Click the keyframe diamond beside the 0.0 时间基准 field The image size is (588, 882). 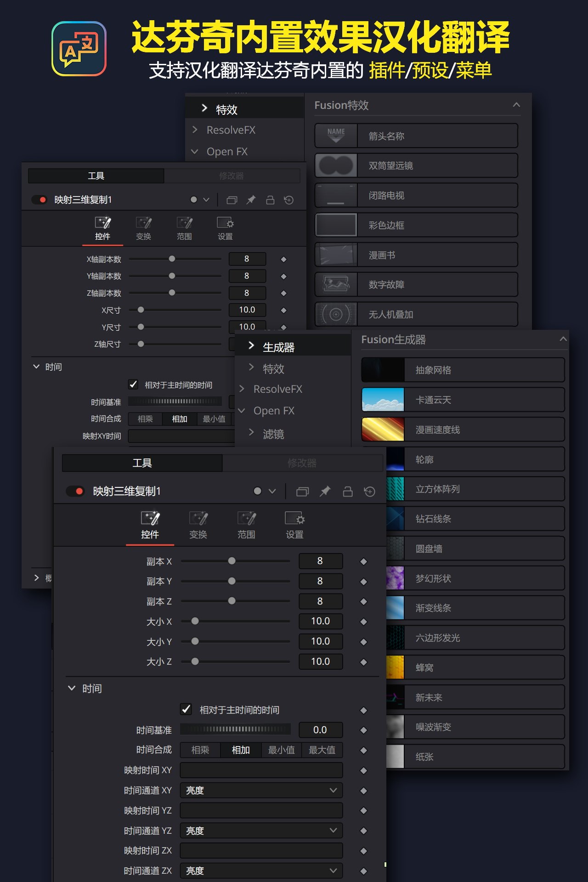[x=363, y=730]
